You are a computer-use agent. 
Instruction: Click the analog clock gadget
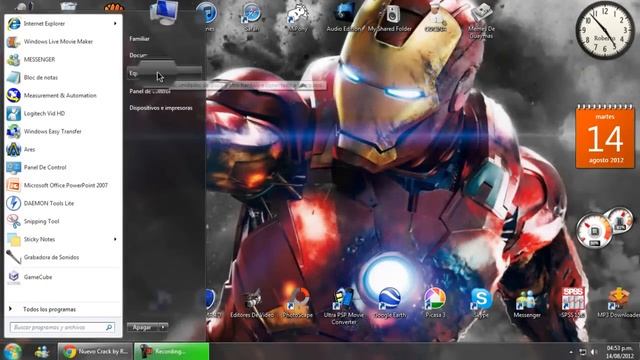[x=605, y=30]
